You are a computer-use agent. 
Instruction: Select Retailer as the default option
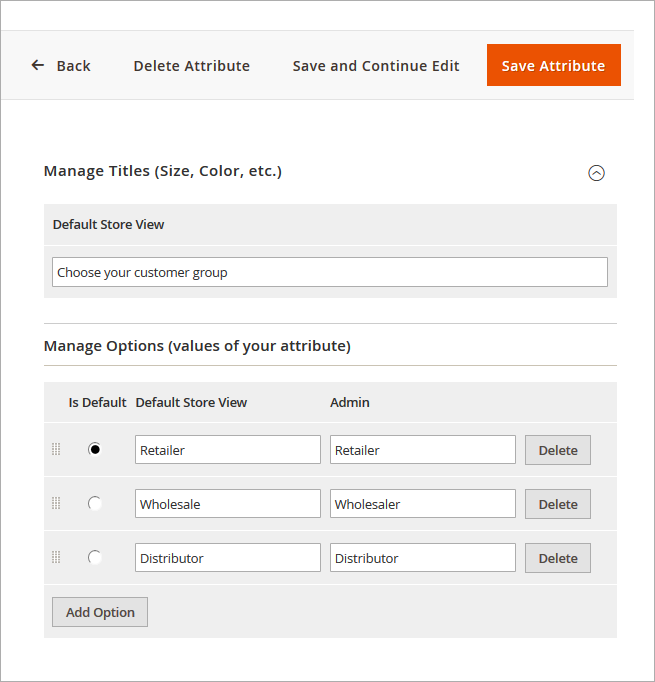tap(95, 450)
